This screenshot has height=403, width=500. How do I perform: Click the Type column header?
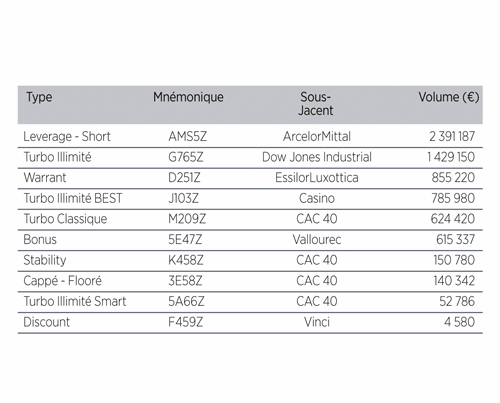[39, 97]
